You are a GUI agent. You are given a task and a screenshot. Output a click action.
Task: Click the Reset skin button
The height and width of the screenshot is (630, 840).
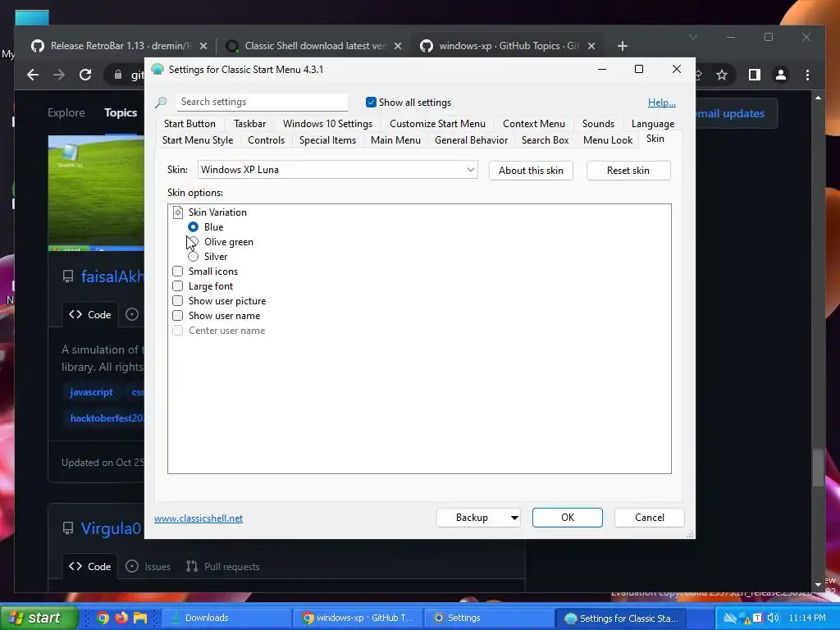[x=628, y=171]
